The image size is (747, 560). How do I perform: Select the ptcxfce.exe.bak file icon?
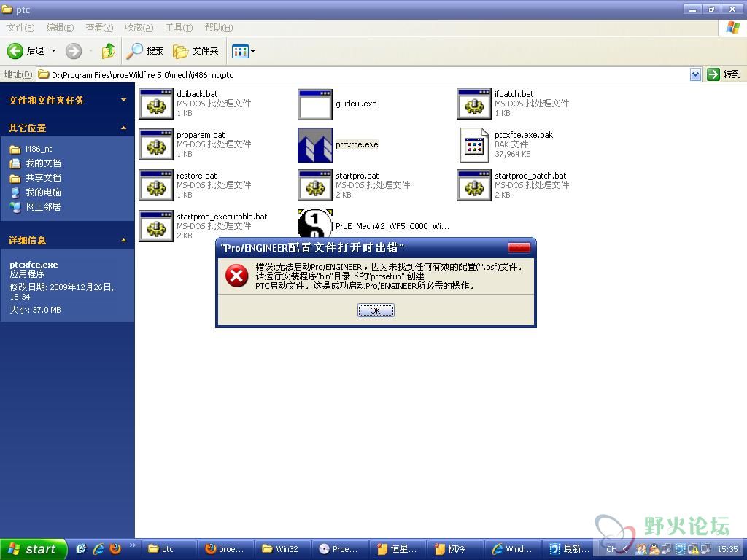pos(474,145)
